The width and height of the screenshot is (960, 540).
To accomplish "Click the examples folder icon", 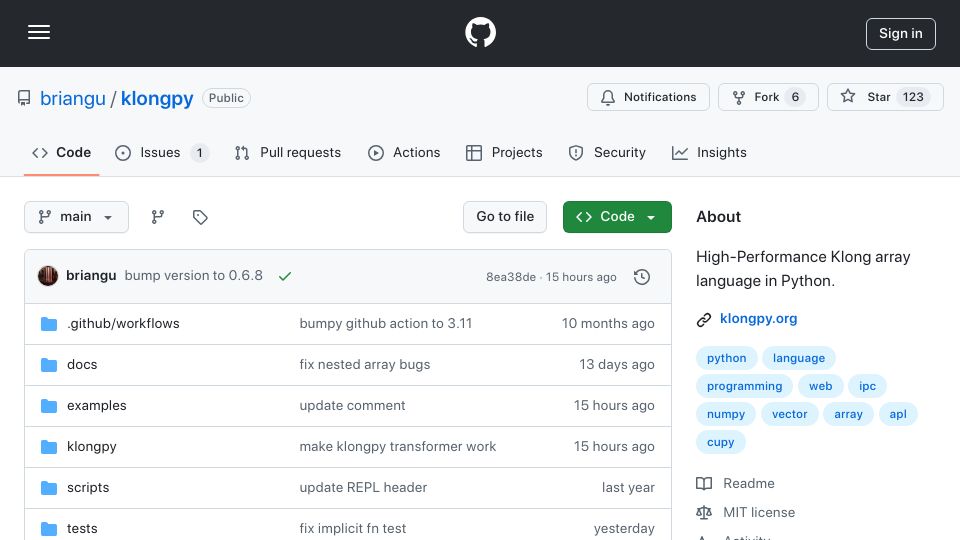I will coord(49,406).
